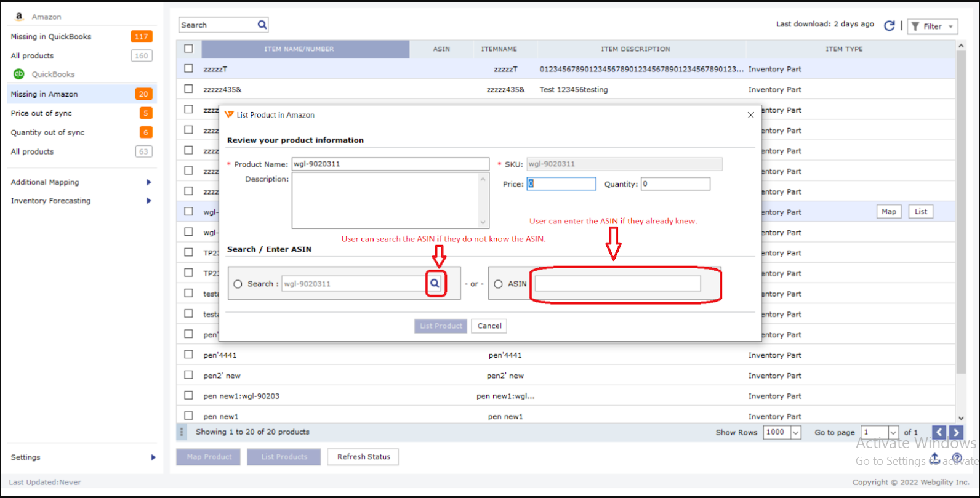Screen dimensions: 980x498
Task: Open Price out of sync list
Action: (x=41, y=113)
